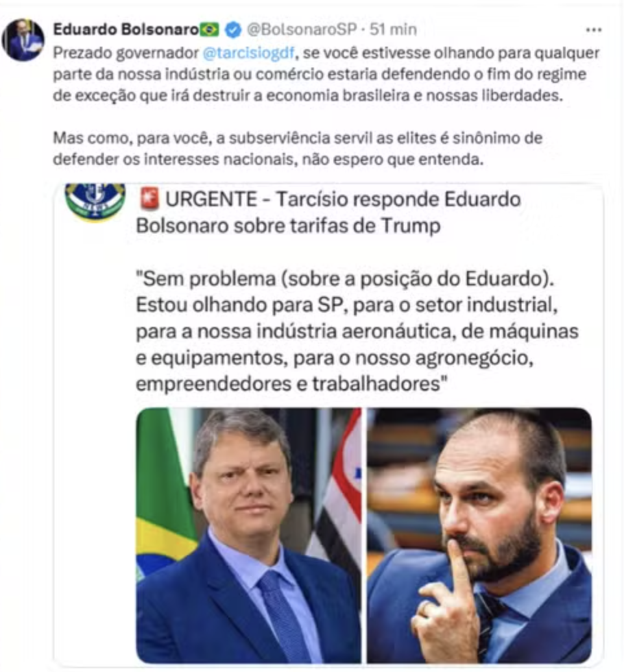Click the Brazil flag emoji beside the name
Viewport: 624px width, 672px height.
[x=210, y=30]
